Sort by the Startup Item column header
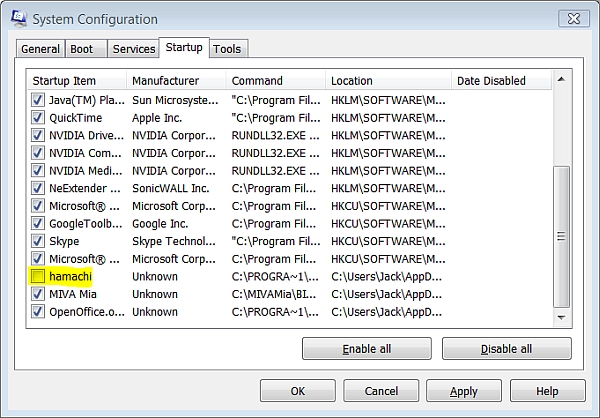Image resolution: width=600 pixels, height=418 pixels. 77,81
